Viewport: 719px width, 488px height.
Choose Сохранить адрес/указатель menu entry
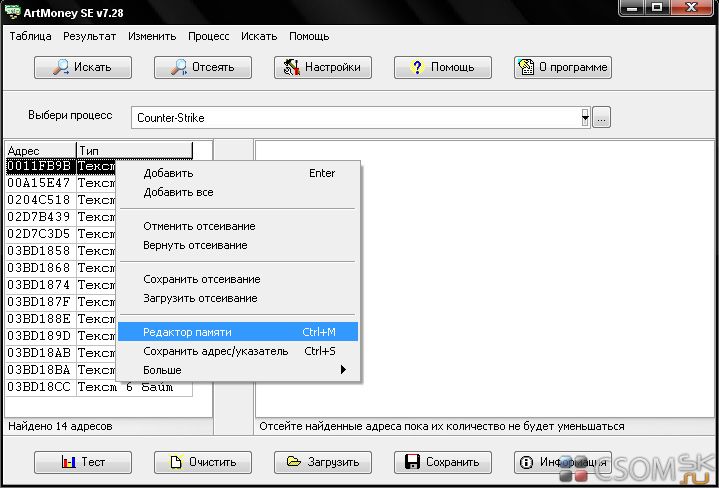(x=238, y=351)
